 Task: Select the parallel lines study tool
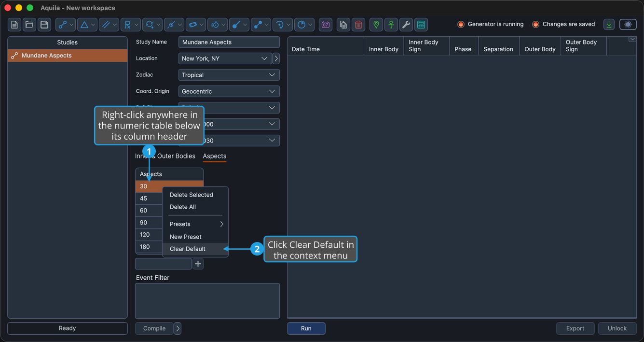tap(106, 25)
